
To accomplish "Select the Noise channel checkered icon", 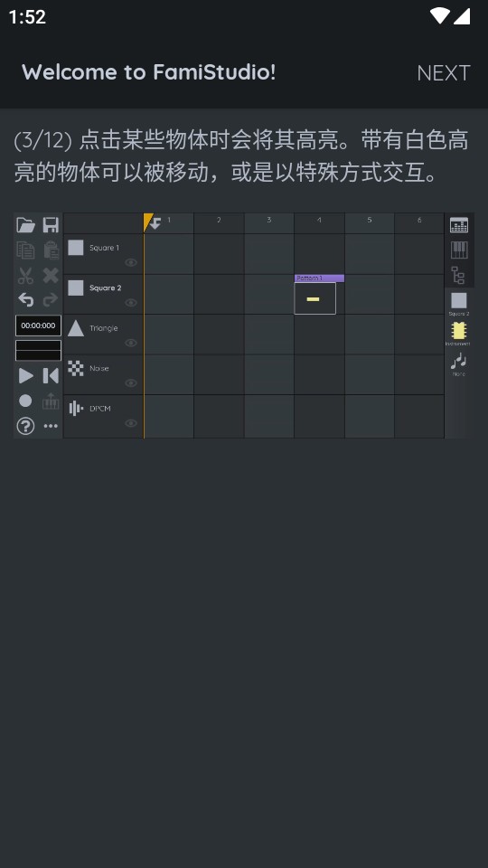I will tap(76, 368).
